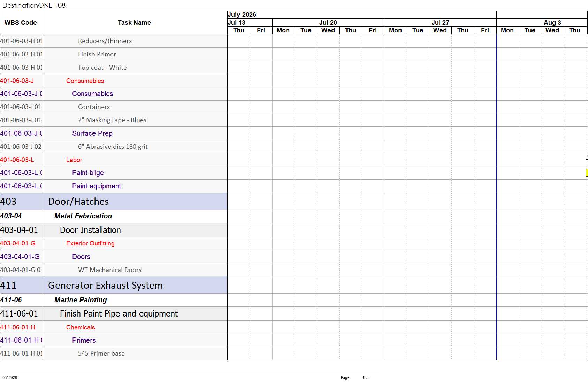
Task: Click the yellow bar in Paint bilge row
Action: pyautogui.click(x=587, y=173)
